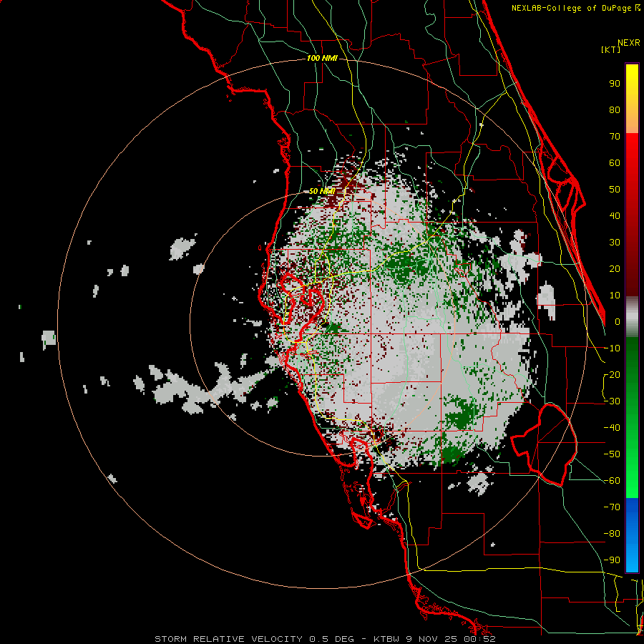Click the positive 90 knot scale label

[615, 84]
